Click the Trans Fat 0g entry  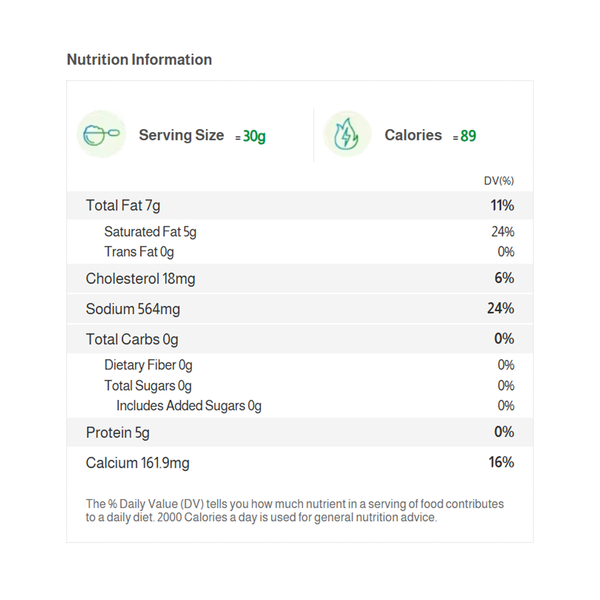tap(138, 252)
